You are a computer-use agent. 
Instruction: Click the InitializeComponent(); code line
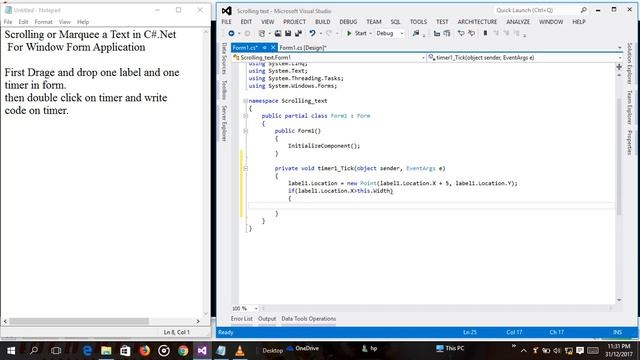point(324,146)
